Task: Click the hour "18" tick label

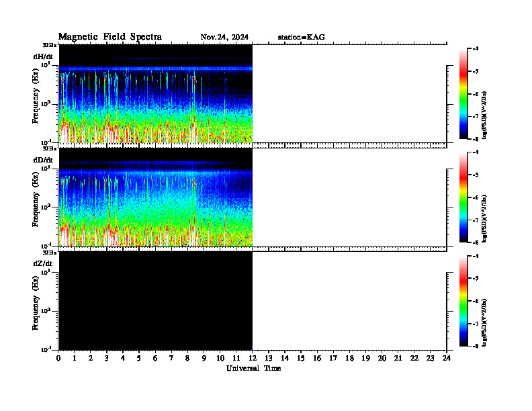Action: (349, 358)
